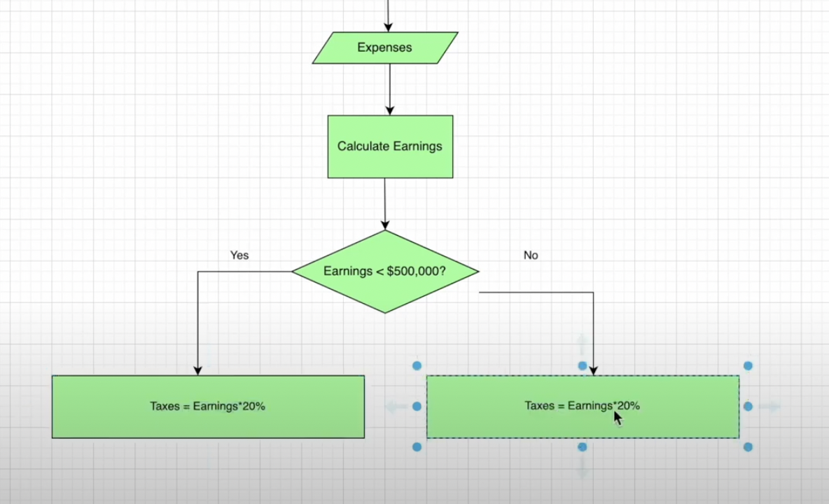Click the No branch label
829x504 pixels.
[x=530, y=255]
